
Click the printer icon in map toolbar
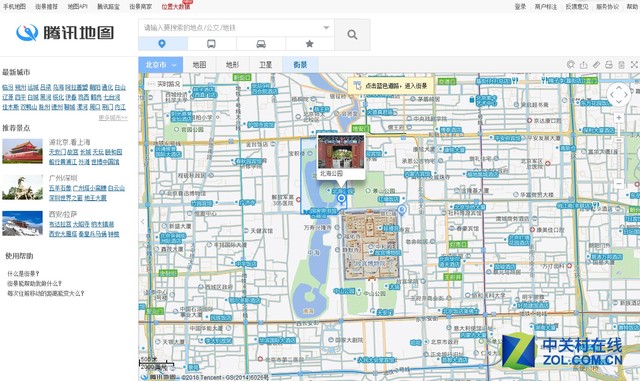609,65
